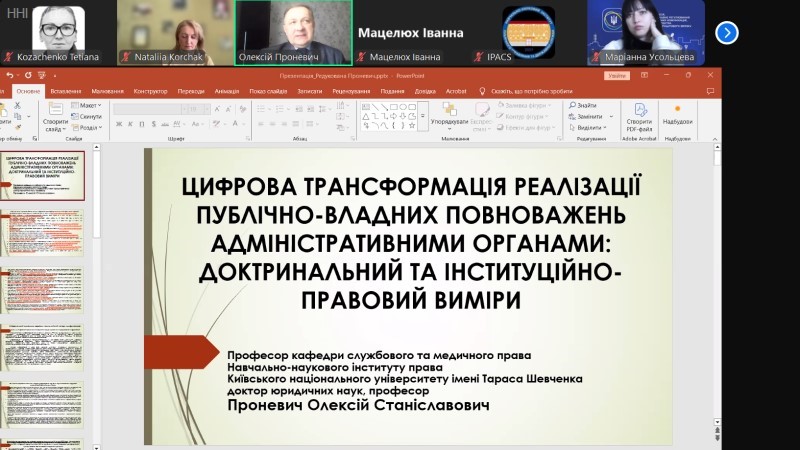
Task: Select the oval shape in shapes gallery
Action: point(403,107)
